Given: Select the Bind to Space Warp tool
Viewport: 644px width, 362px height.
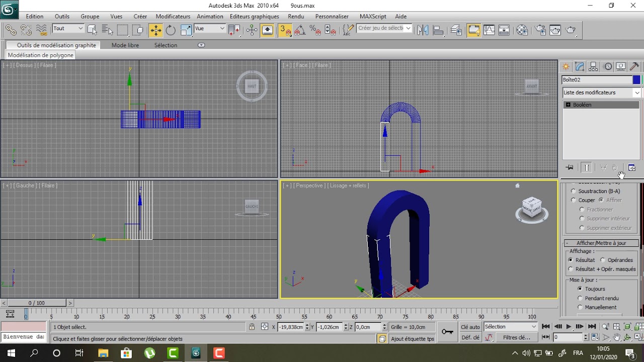Looking at the screenshot, I should 42,30.
